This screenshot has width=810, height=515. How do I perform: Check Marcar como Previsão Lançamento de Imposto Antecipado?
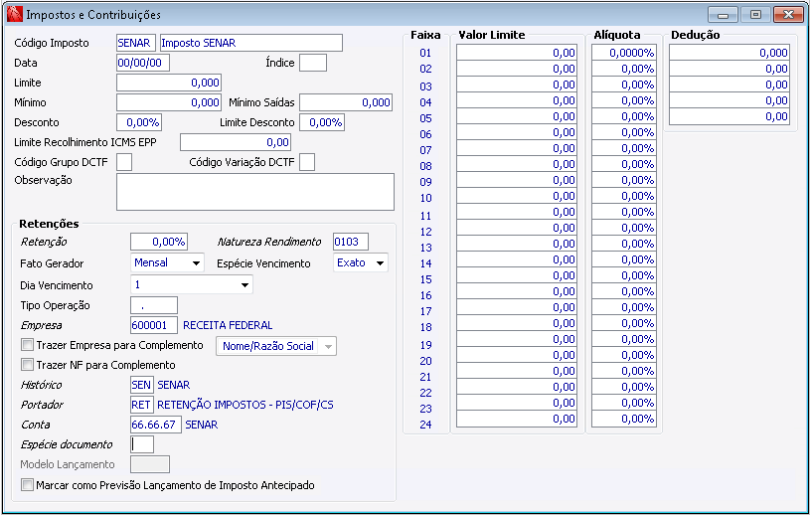[27, 485]
